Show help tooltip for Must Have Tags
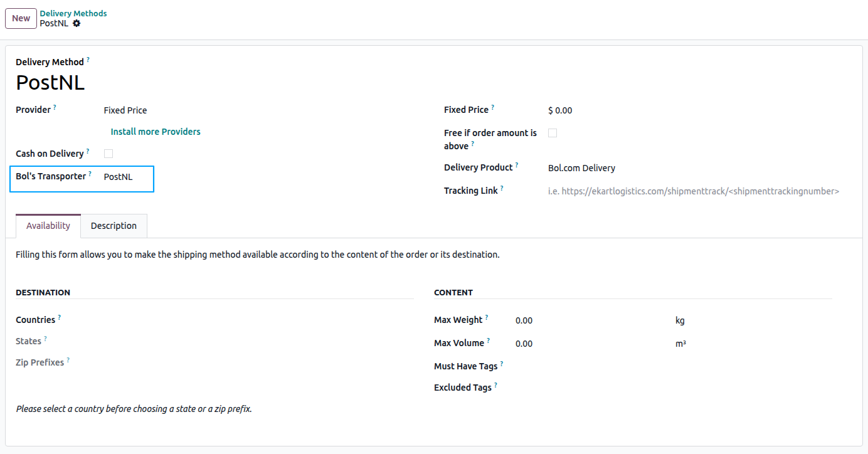This screenshot has width=868, height=454. pos(502,363)
